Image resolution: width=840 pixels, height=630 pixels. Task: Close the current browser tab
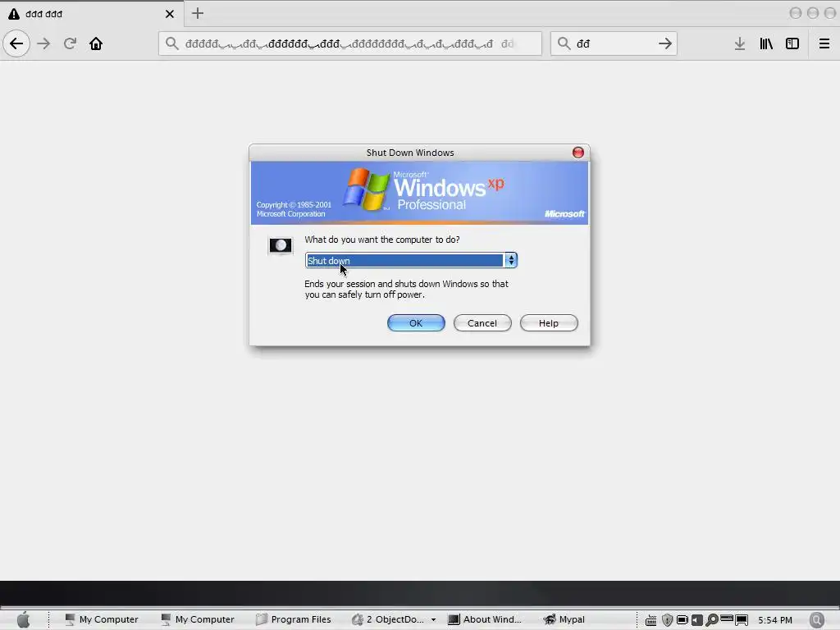click(170, 14)
